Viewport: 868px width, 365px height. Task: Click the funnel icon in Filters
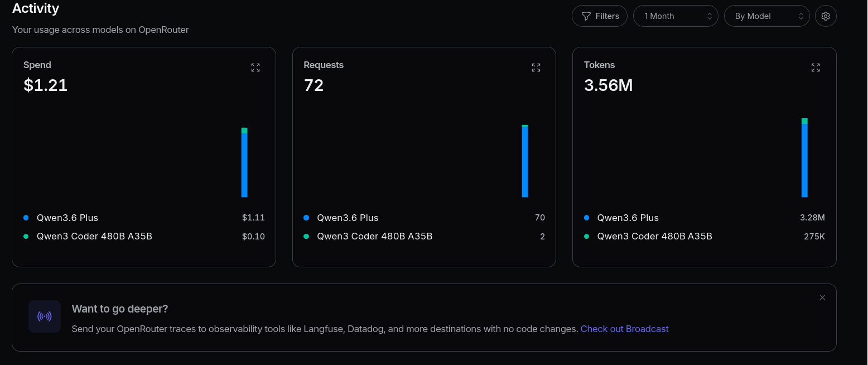point(586,16)
